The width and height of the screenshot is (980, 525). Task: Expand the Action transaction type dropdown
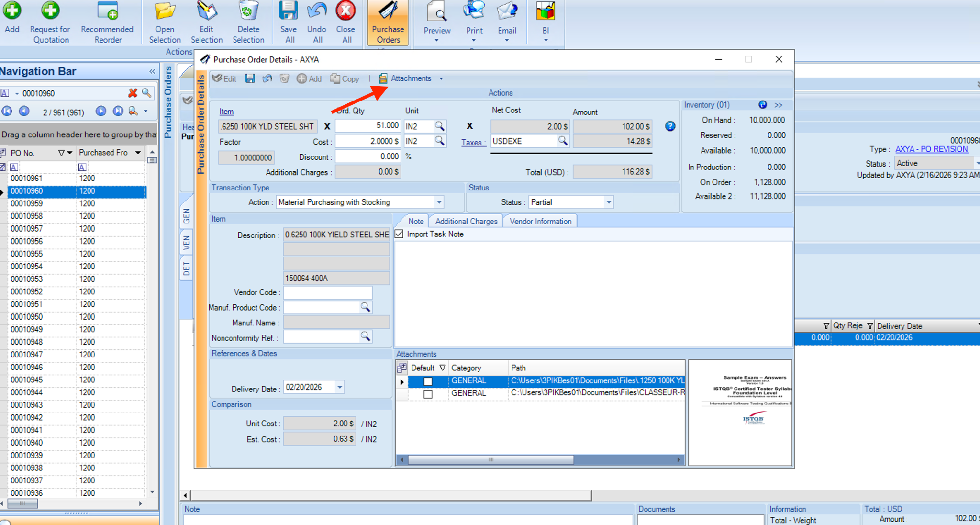pyautogui.click(x=439, y=202)
